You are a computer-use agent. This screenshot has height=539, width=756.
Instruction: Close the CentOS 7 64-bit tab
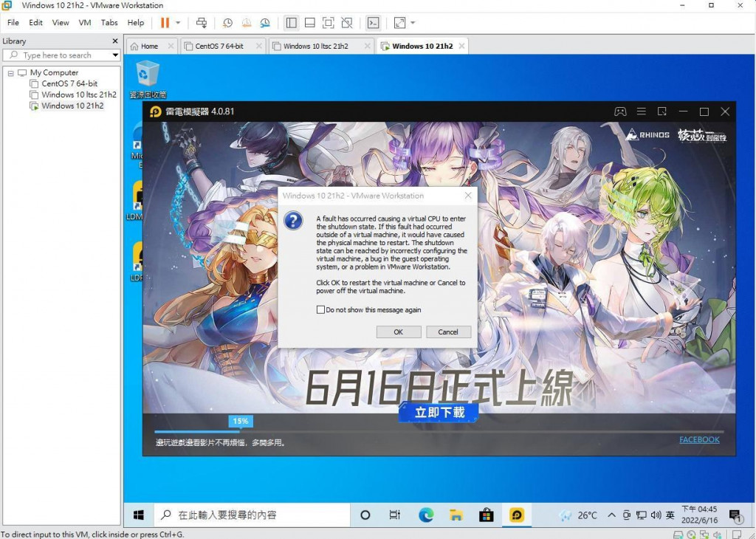coord(259,46)
